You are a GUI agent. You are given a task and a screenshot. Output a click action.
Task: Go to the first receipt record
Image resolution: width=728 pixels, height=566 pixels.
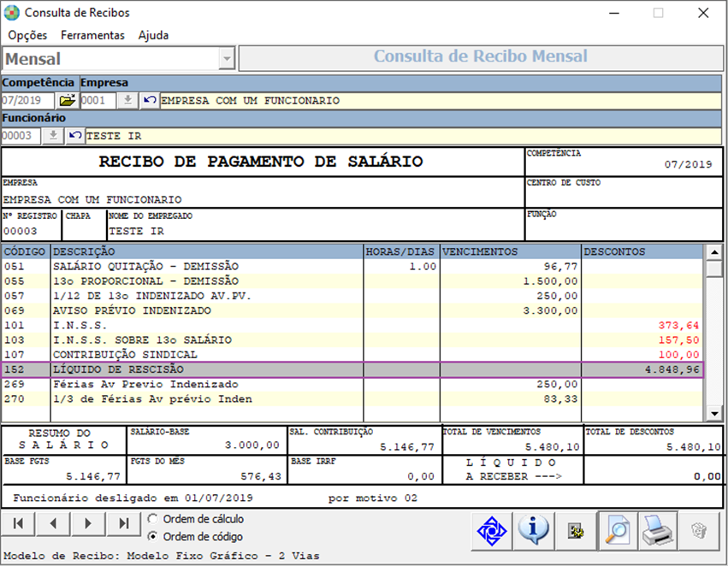(18, 524)
